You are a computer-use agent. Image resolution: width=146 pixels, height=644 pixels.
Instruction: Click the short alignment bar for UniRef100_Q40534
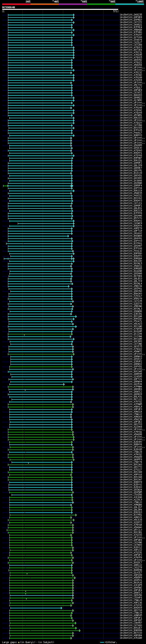pyautogui.click(x=37, y=384)
